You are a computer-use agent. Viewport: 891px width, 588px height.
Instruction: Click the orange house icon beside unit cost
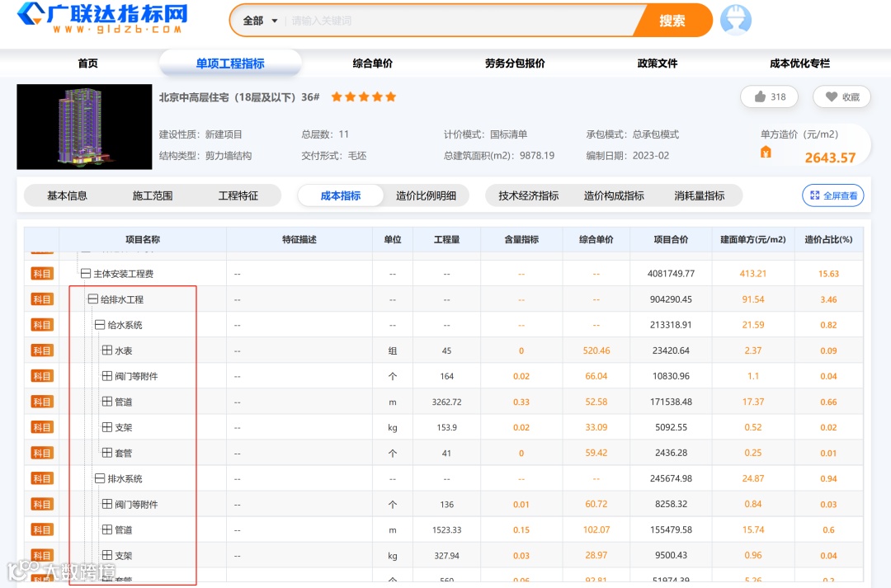click(x=766, y=152)
